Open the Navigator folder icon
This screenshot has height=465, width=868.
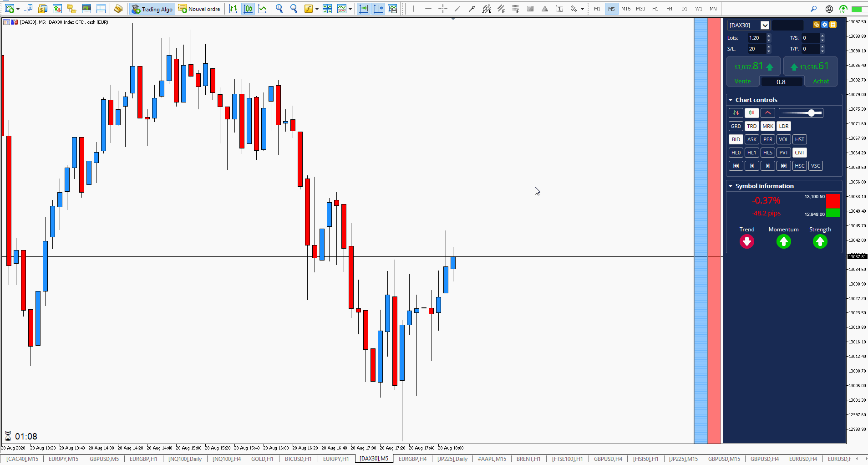(x=71, y=9)
